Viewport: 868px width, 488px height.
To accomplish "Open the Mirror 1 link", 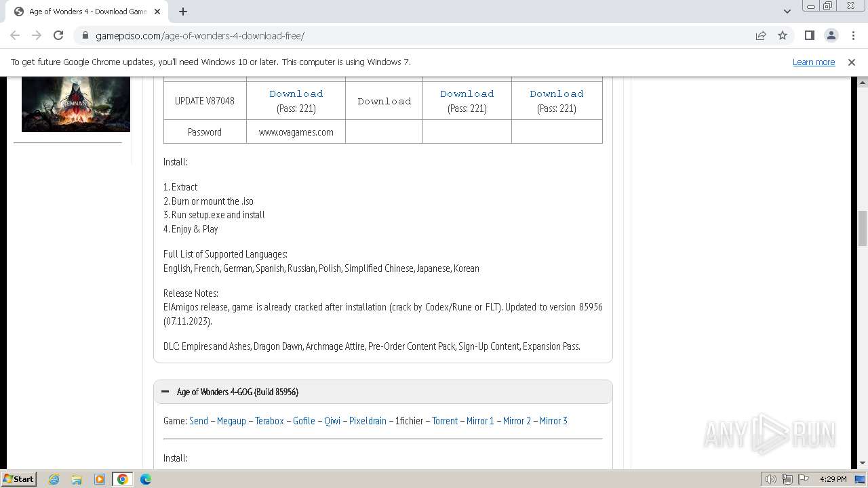I will point(480,421).
